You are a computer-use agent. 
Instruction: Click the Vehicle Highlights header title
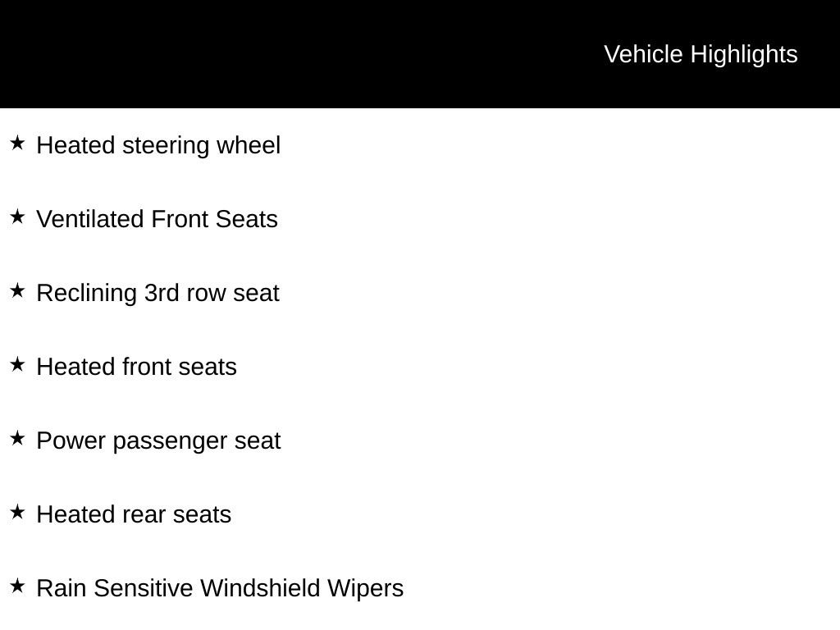pos(701,55)
